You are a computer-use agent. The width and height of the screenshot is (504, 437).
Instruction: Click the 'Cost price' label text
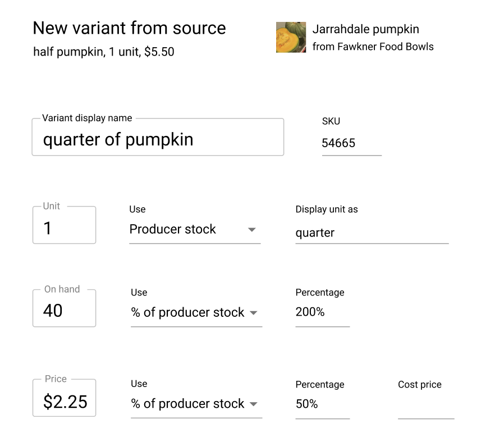click(419, 385)
